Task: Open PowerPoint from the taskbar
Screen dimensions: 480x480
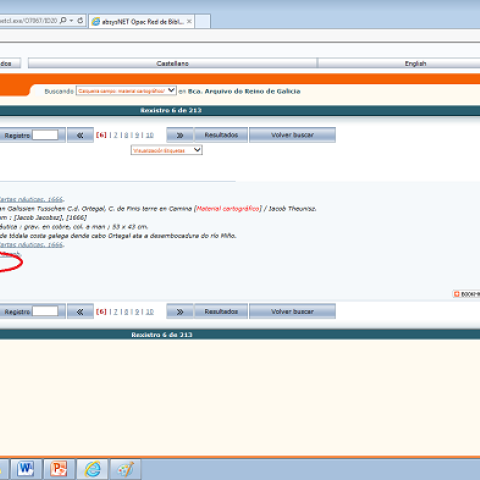Action: point(59,469)
